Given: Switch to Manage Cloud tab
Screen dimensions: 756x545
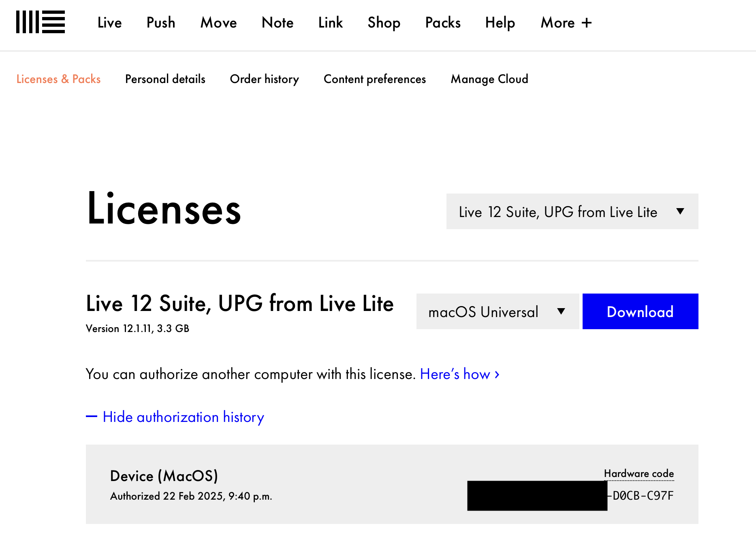Looking at the screenshot, I should point(489,79).
